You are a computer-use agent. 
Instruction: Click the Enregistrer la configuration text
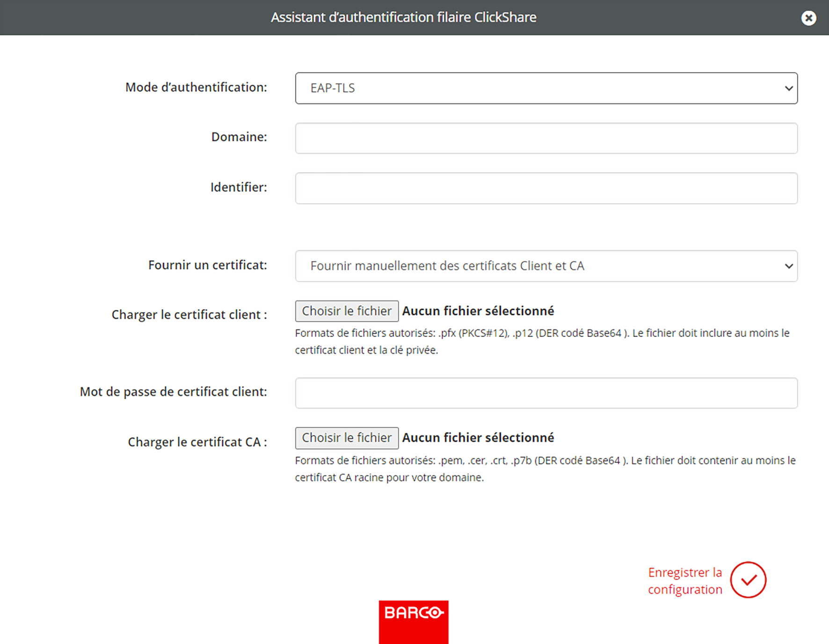[x=685, y=580]
